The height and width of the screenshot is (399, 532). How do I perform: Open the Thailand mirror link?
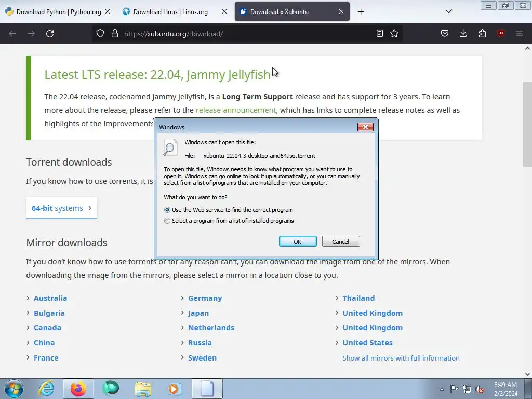(x=358, y=298)
